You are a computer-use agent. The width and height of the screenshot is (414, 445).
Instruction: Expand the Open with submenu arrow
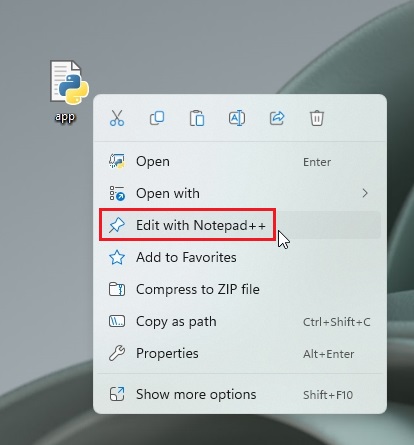[x=365, y=193]
